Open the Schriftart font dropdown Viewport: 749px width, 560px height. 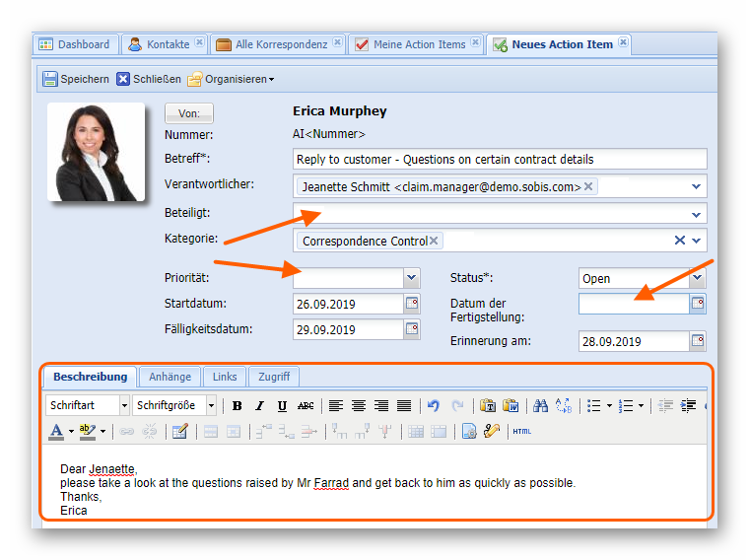124,405
